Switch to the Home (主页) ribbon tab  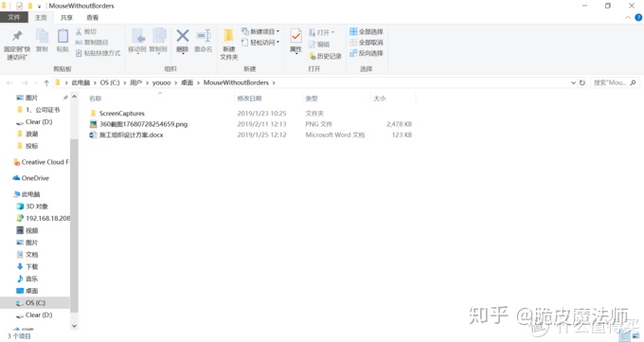[x=41, y=17]
